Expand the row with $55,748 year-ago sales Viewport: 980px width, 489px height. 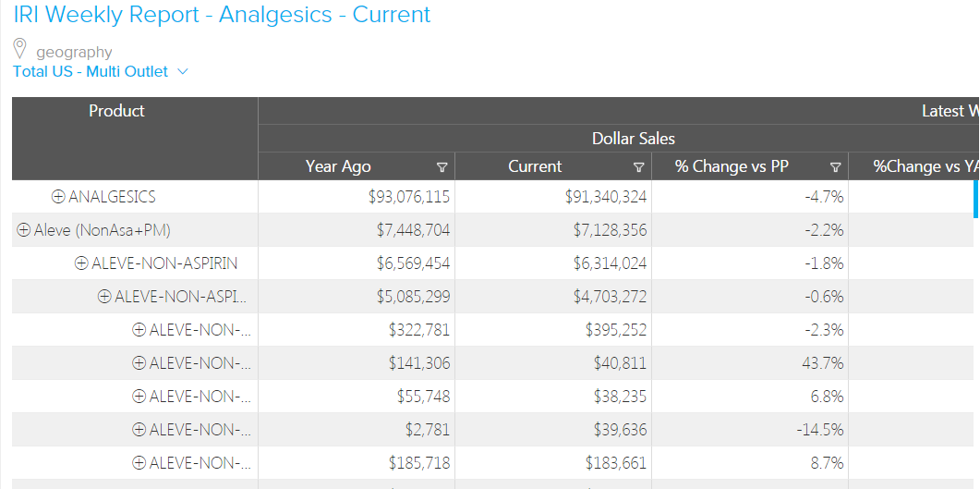coord(139,397)
